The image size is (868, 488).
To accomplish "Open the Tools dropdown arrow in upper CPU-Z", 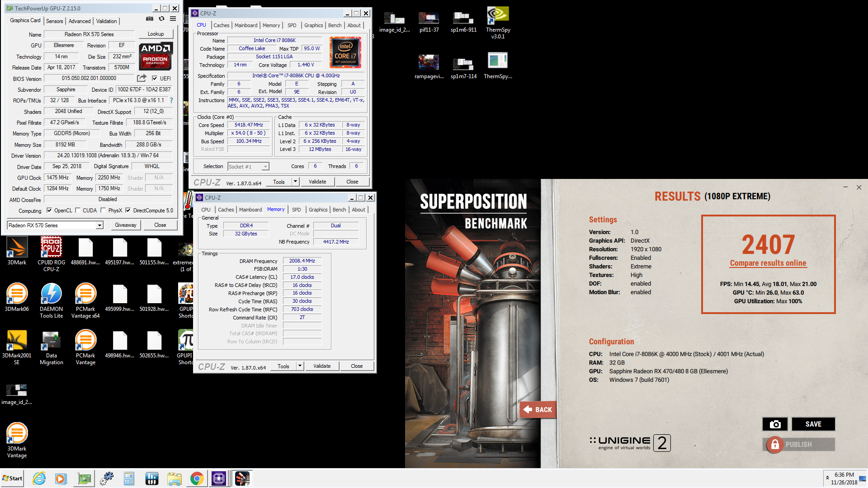I will [x=295, y=182].
